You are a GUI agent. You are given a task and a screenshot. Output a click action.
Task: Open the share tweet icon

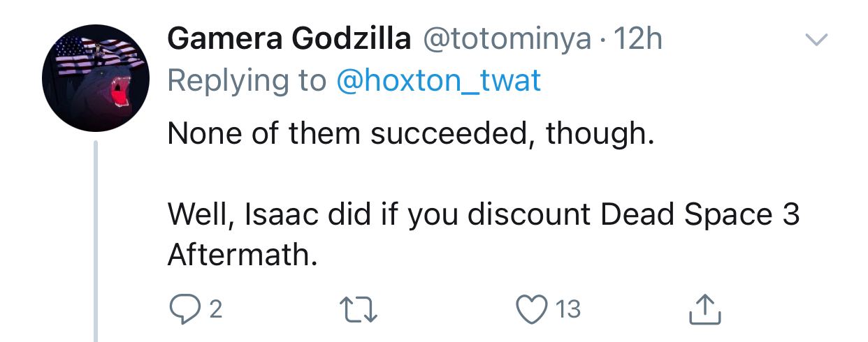click(704, 308)
